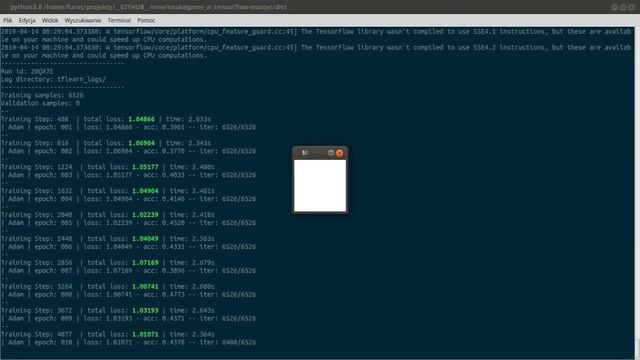This screenshot has width=640, height=360.
Task: Click the green loss value 1.07169
Action: pos(145,262)
